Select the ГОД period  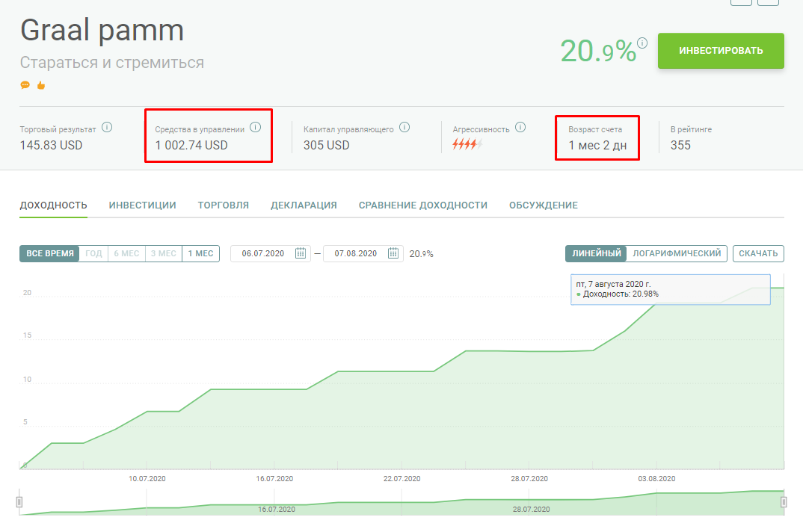tap(93, 253)
